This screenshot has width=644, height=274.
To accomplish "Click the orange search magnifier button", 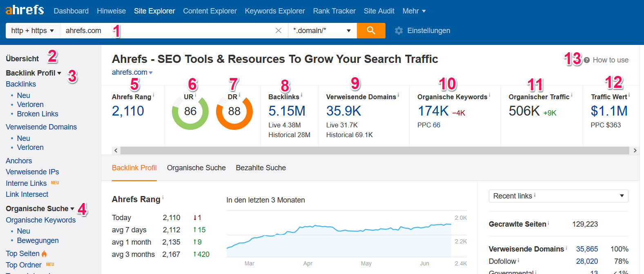I will point(371,31).
